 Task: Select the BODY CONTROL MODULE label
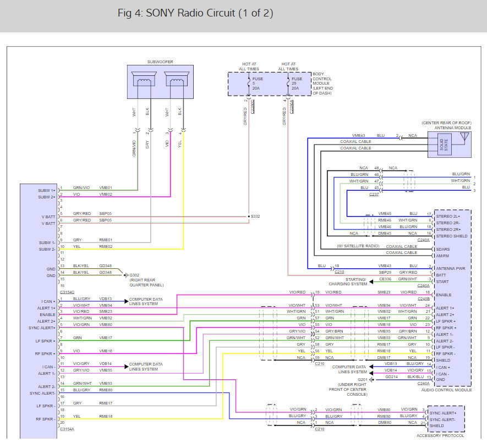click(322, 84)
